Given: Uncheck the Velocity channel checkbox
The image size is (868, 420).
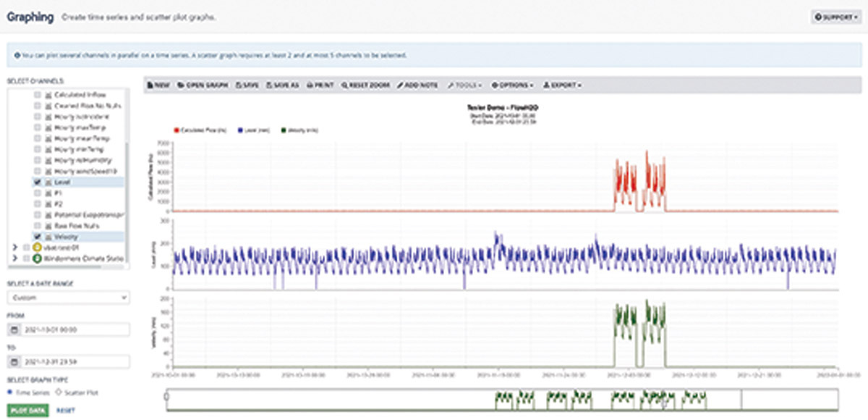Looking at the screenshot, I should click(37, 236).
